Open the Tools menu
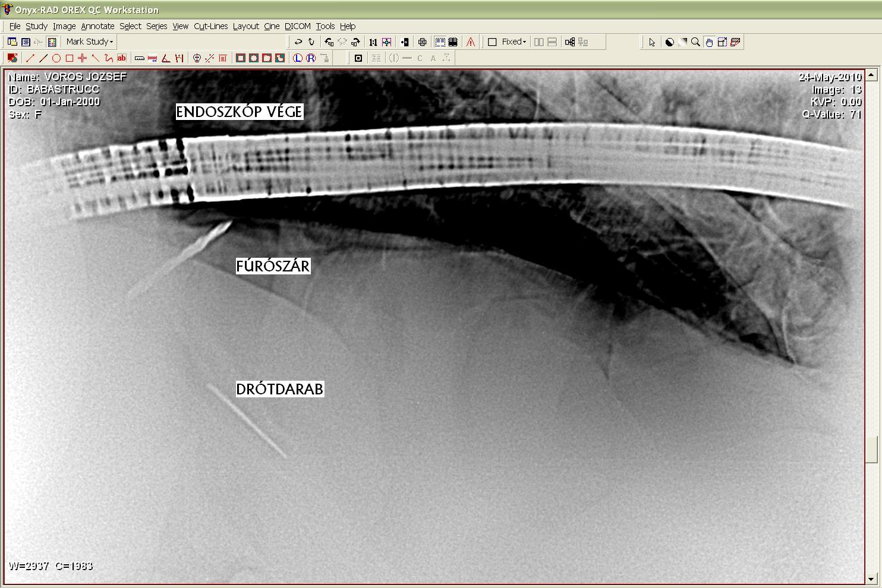Viewport: 882px width, 588px height. (x=325, y=26)
